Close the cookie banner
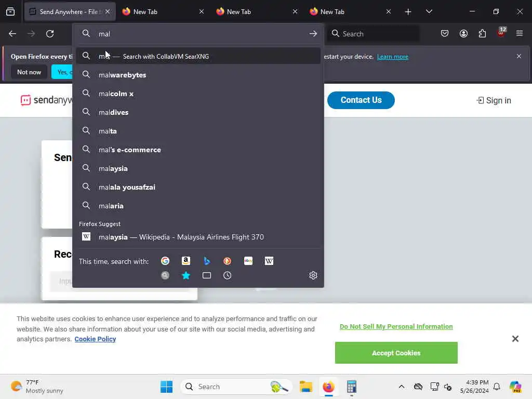 pyautogui.click(x=515, y=339)
